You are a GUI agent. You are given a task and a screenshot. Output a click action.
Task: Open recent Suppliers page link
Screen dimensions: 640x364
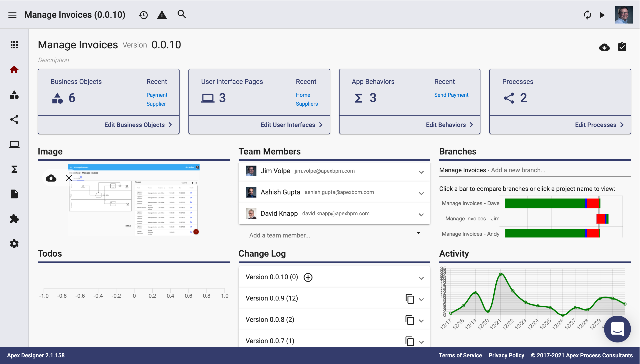coord(307,104)
